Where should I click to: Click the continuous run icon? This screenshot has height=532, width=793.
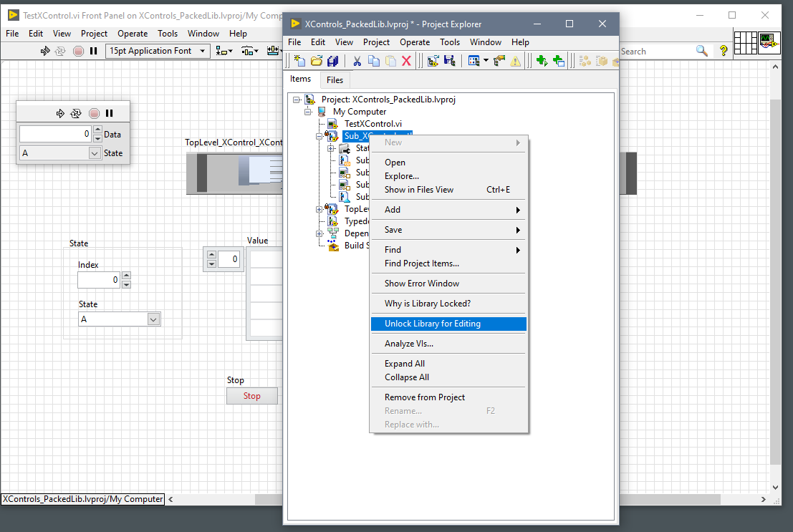click(x=61, y=51)
